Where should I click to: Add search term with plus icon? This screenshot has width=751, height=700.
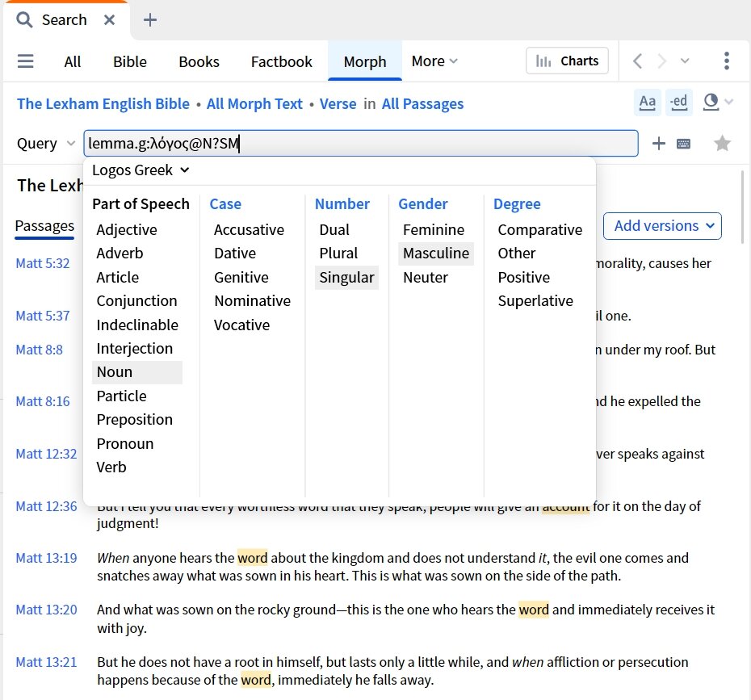pos(659,143)
